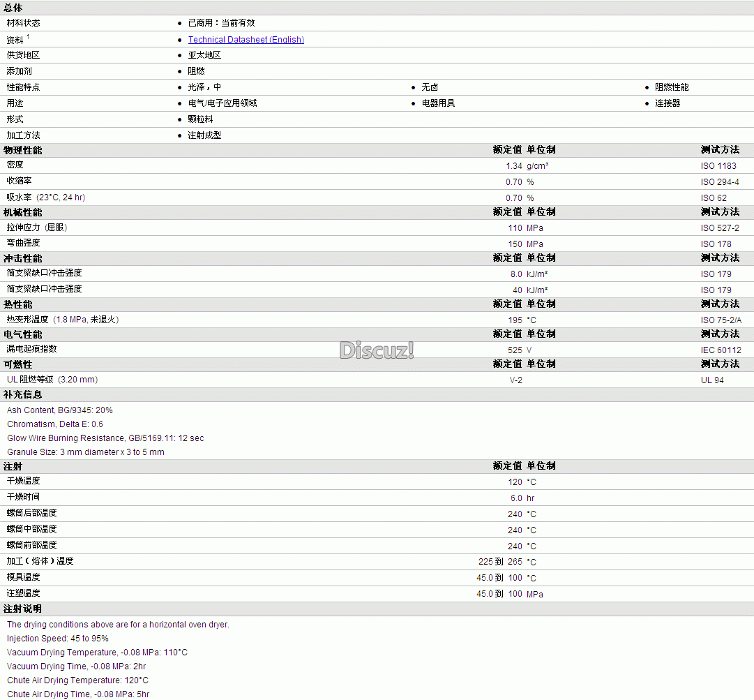Screen dimensions: 754x700
Task: Click the Injection Speed: 45 to 95% line
Action: point(58,639)
